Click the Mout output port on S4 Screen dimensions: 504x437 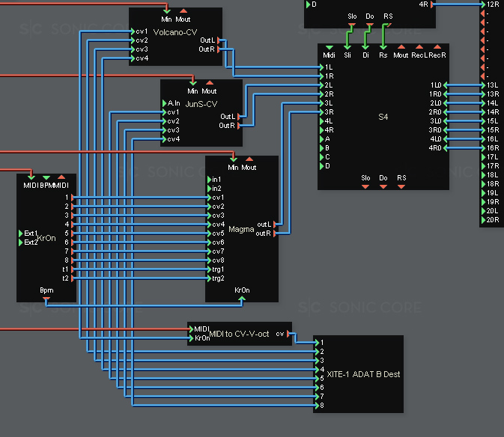click(401, 47)
